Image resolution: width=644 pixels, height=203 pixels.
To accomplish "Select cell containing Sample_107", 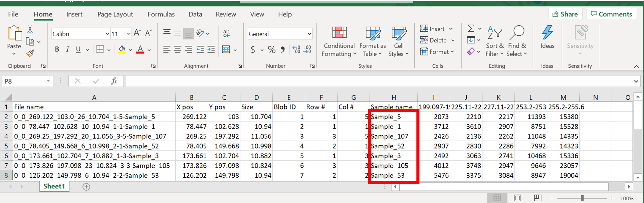I will (394, 136).
